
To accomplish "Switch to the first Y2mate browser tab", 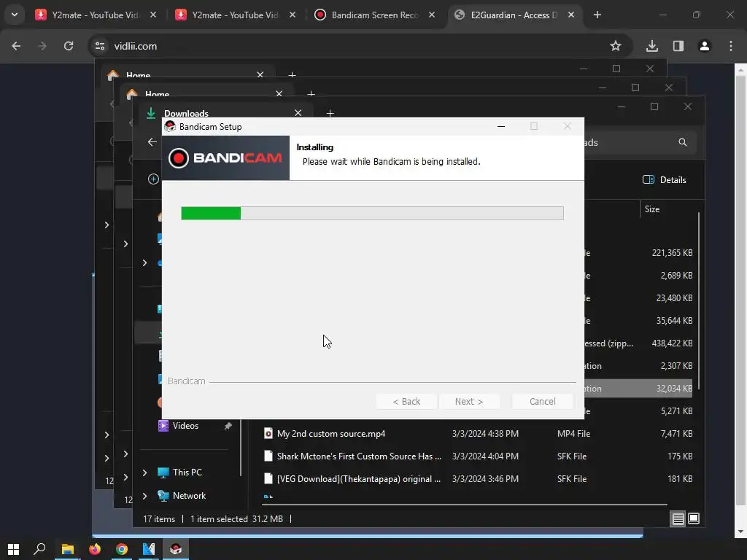I will 96,15.
